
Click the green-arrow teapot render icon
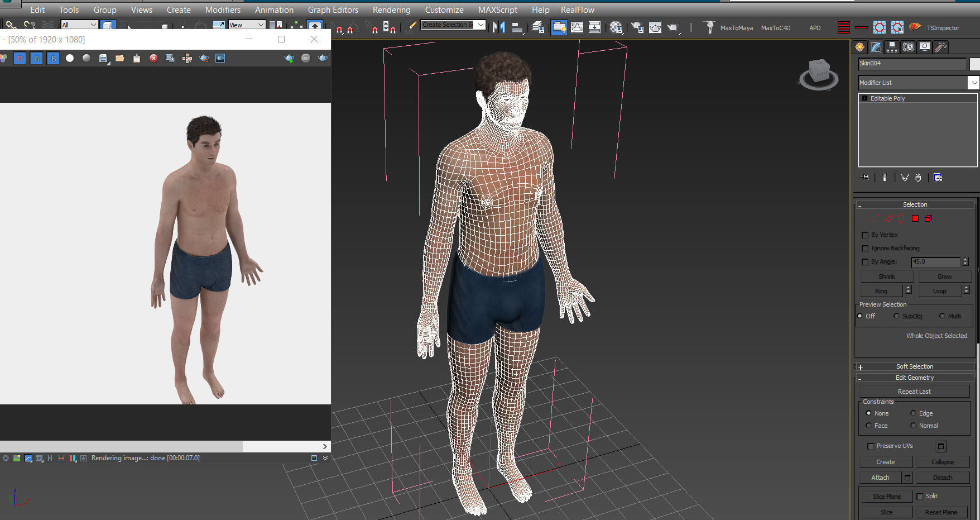[289, 58]
